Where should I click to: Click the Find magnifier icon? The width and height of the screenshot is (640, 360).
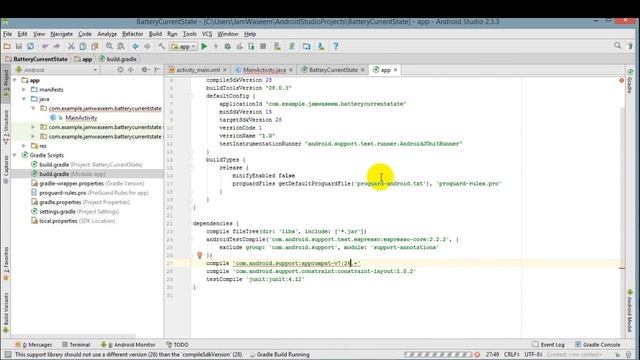[109, 47]
